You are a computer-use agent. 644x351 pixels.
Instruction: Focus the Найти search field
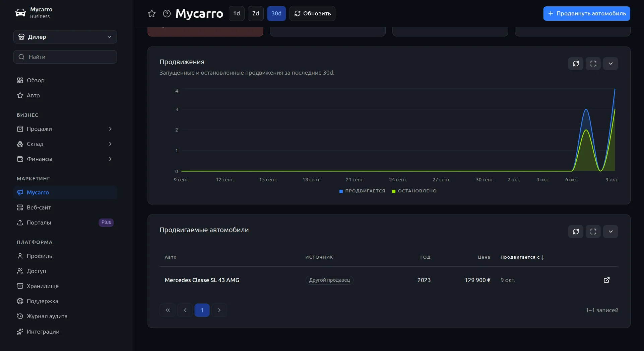click(65, 57)
